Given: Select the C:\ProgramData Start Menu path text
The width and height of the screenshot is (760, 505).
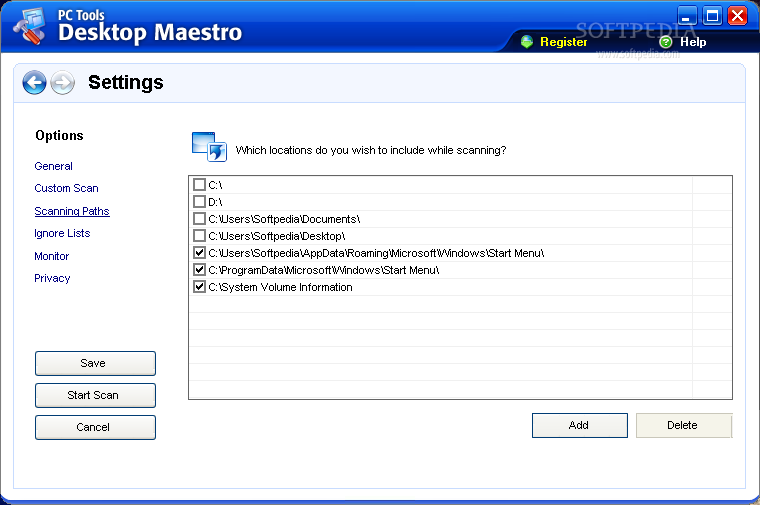Looking at the screenshot, I should 324,270.
